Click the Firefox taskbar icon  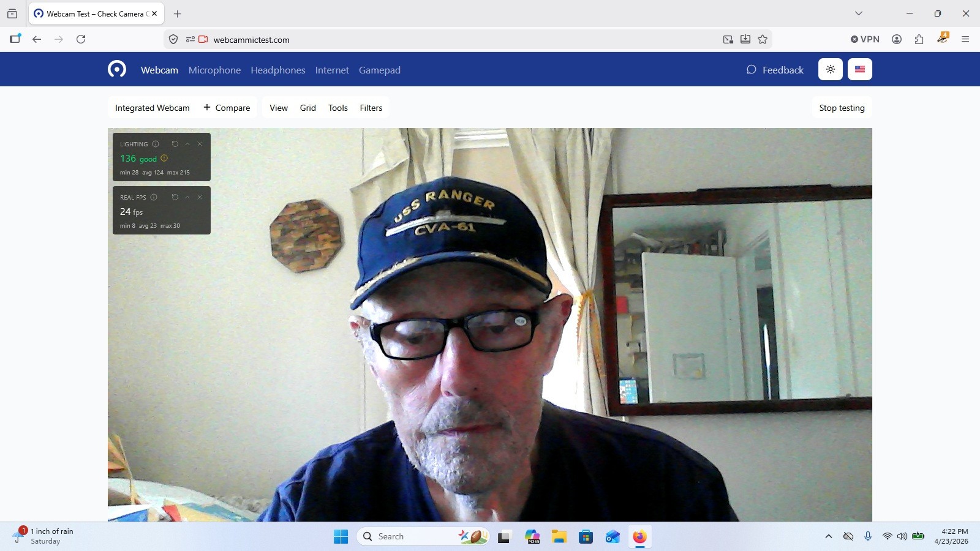tap(639, 537)
